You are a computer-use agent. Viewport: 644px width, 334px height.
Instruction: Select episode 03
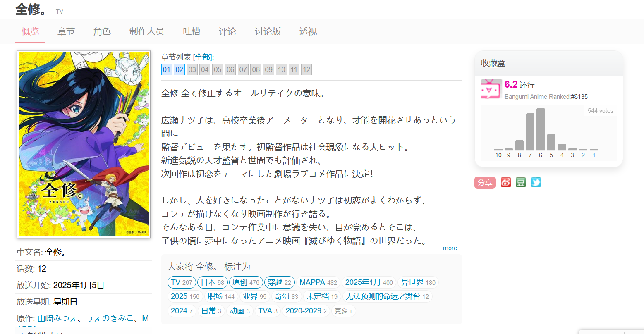192,69
